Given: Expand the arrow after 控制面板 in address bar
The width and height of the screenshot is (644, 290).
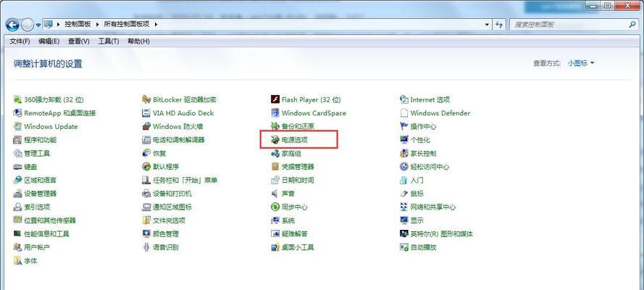Looking at the screenshot, I should (x=97, y=25).
